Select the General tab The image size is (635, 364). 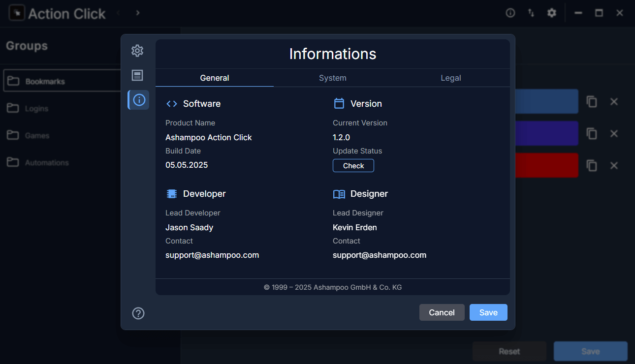coord(215,78)
